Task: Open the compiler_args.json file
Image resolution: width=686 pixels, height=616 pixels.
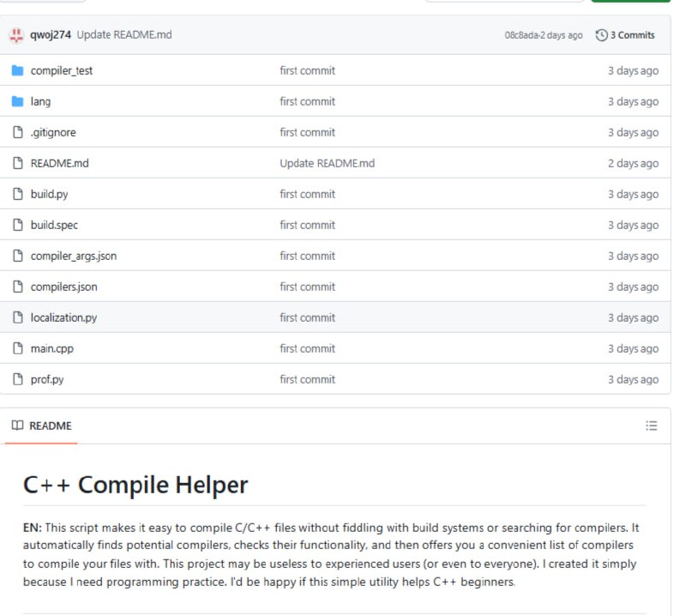Action: coord(73,256)
